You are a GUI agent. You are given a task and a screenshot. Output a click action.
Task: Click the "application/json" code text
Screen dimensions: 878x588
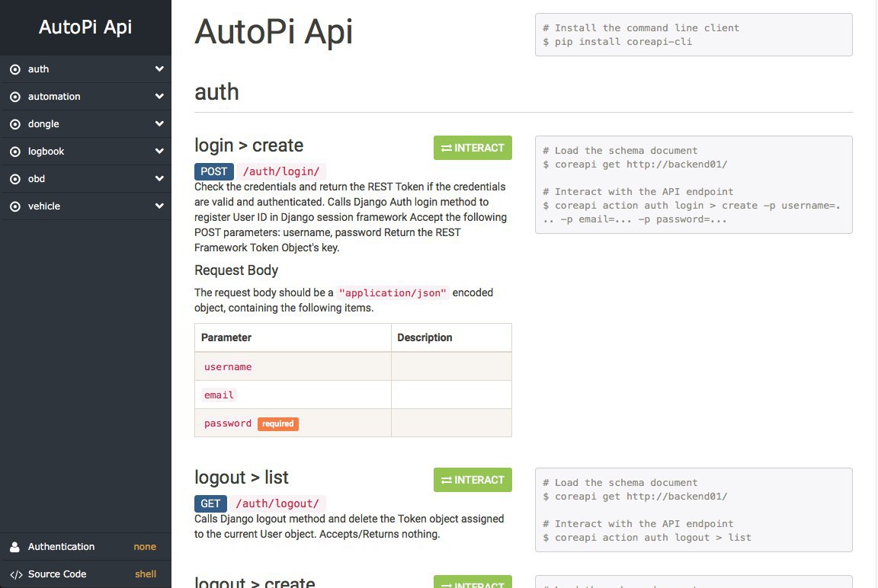tap(393, 292)
